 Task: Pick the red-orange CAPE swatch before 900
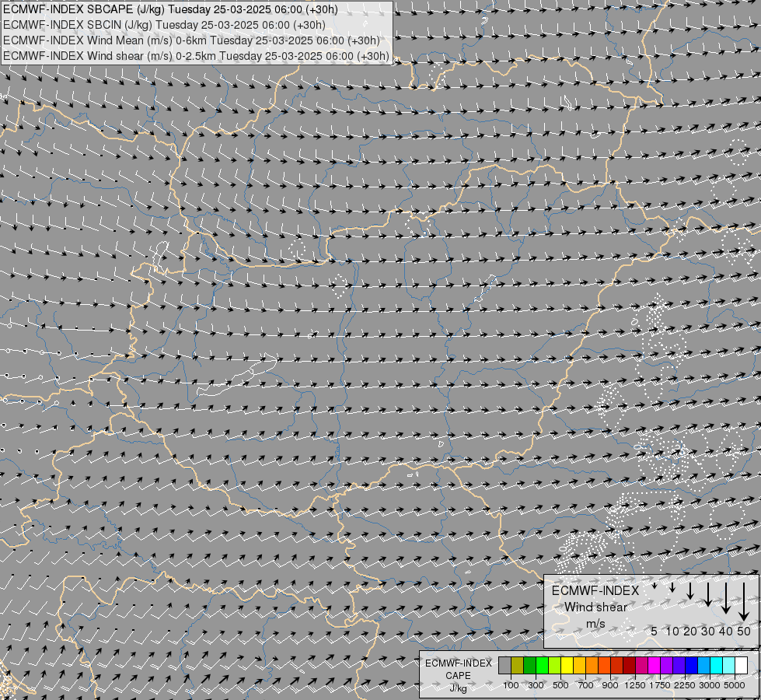click(605, 666)
